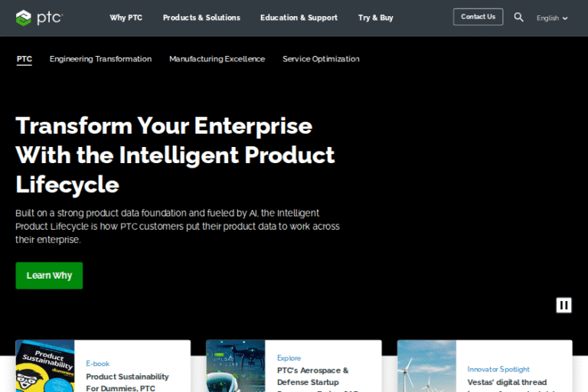Expand the English language selector

click(552, 18)
